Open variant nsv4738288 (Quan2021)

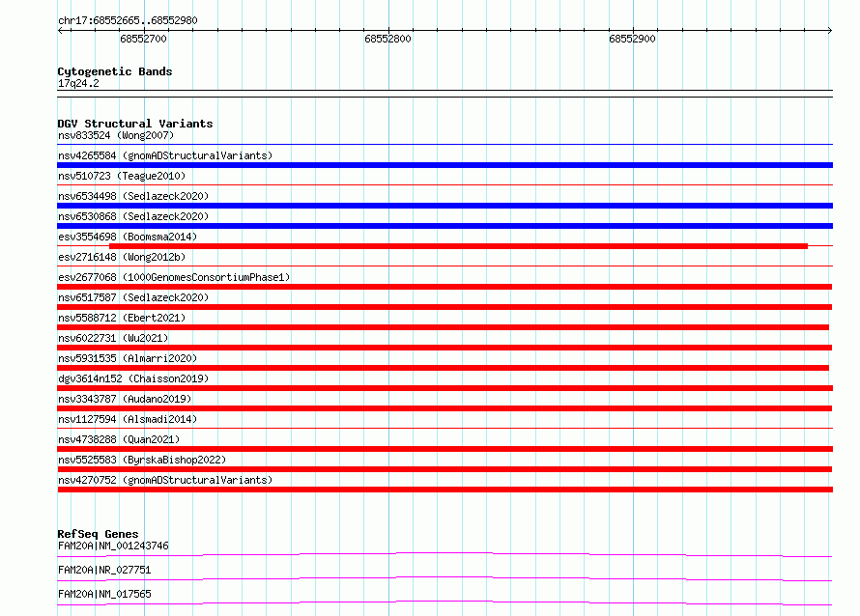119,439
